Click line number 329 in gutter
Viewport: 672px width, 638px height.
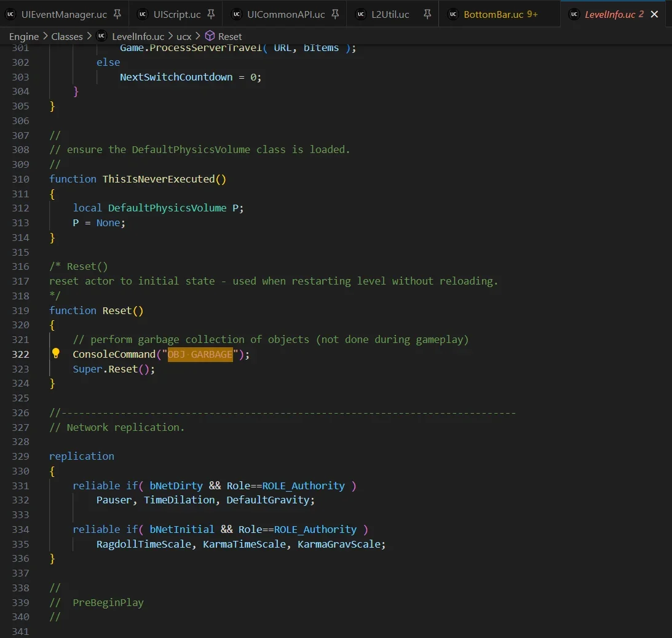(20, 456)
